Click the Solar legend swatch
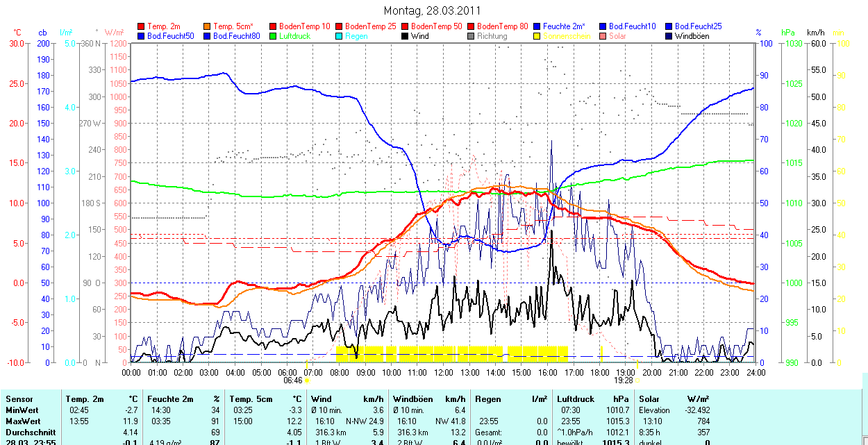The height and width of the screenshot is (445, 868). (x=603, y=36)
